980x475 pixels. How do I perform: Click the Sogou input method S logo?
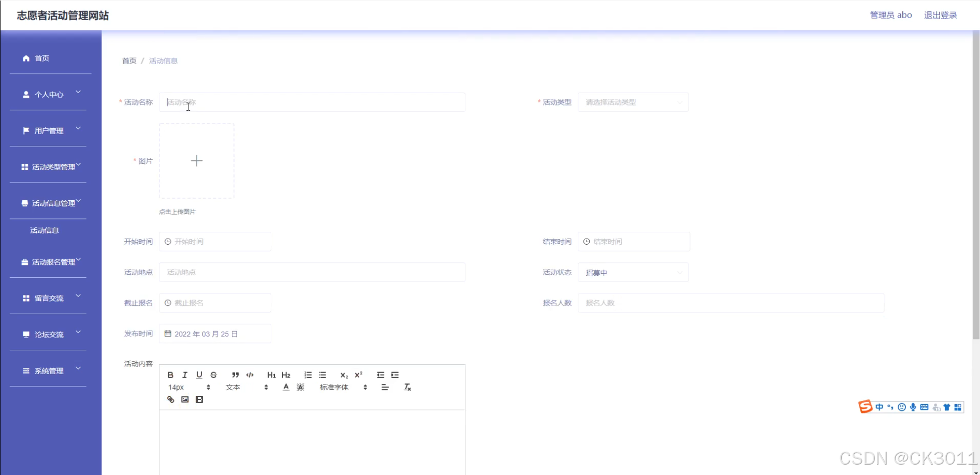[x=865, y=407]
